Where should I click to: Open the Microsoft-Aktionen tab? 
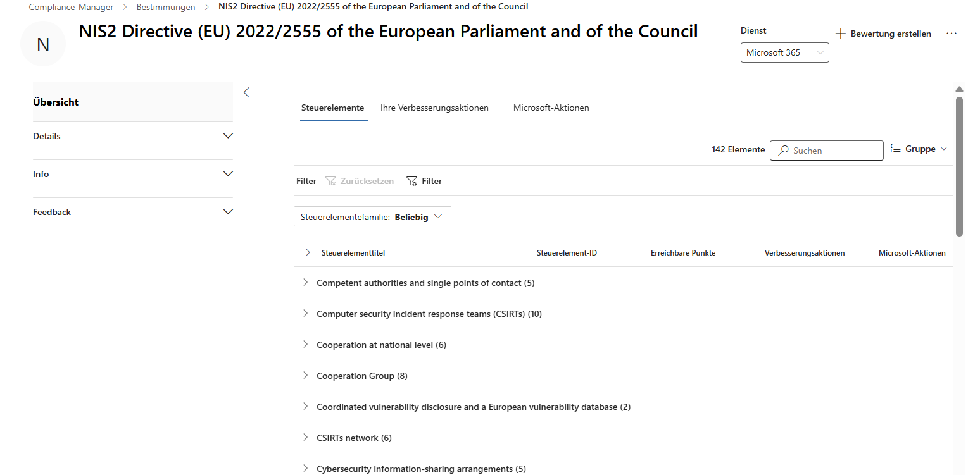pos(551,108)
